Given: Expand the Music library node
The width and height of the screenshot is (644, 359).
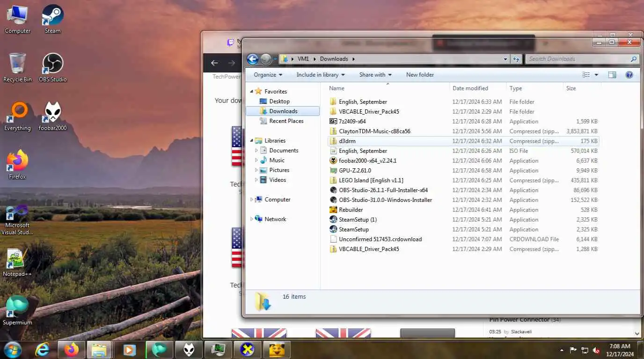Looking at the screenshot, I should click(x=256, y=160).
